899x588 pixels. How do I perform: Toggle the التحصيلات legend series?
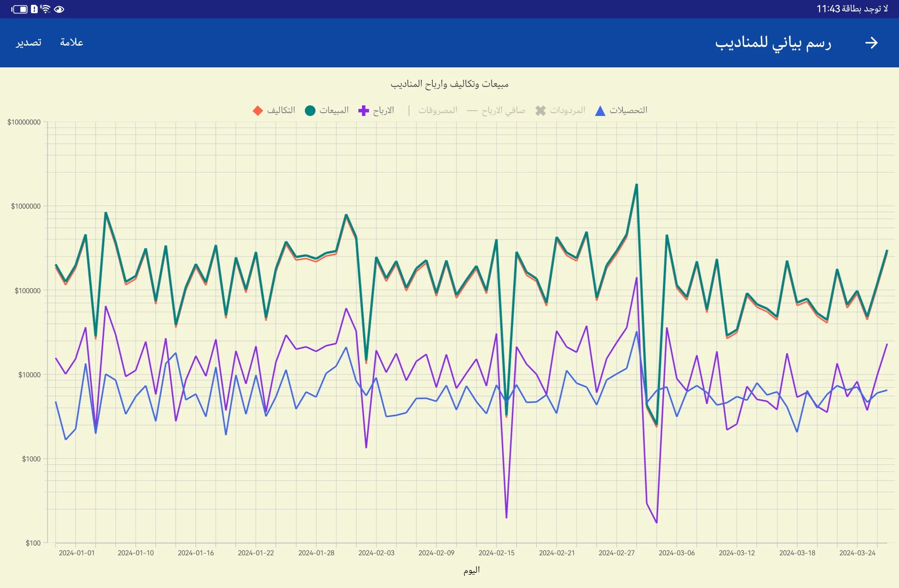click(x=621, y=110)
